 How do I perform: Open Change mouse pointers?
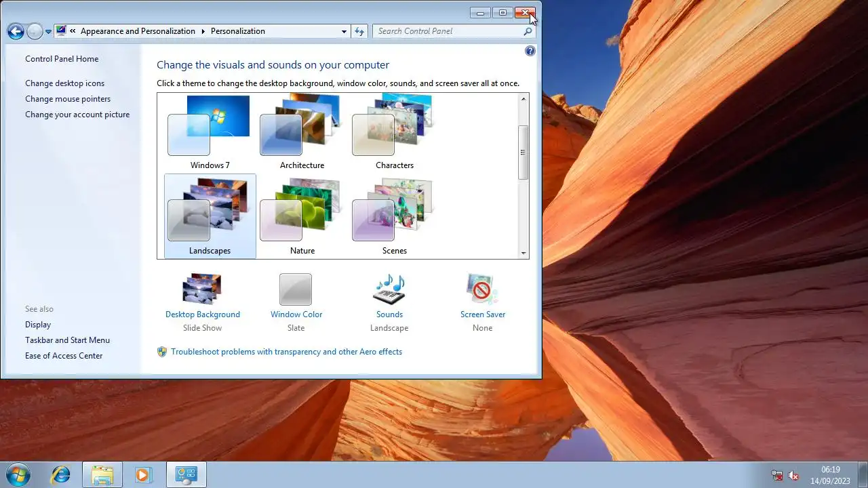click(x=68, y=99)
